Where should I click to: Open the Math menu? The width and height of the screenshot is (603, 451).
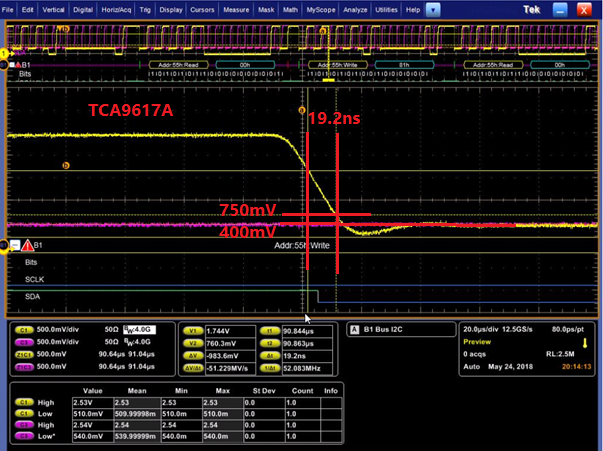290,10
